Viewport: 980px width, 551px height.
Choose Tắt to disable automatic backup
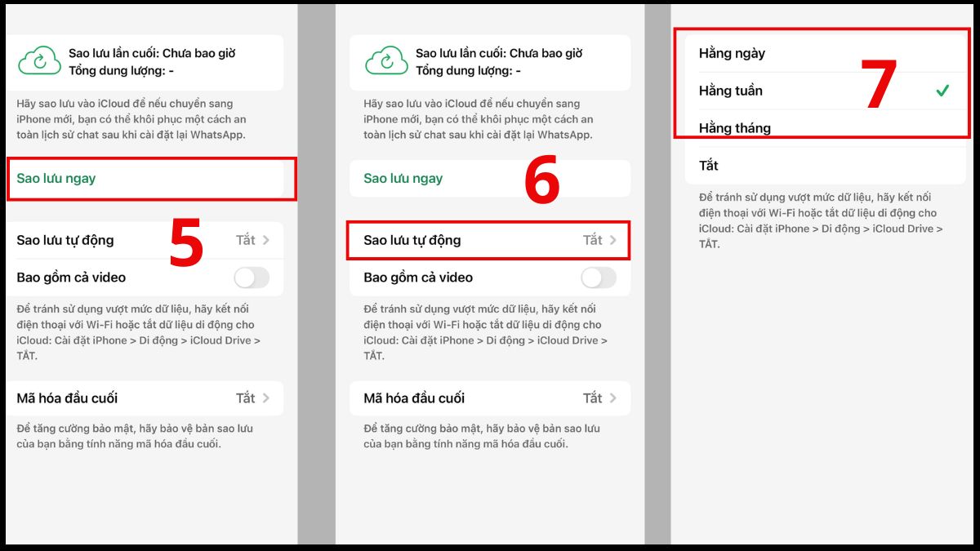(709, 165)
